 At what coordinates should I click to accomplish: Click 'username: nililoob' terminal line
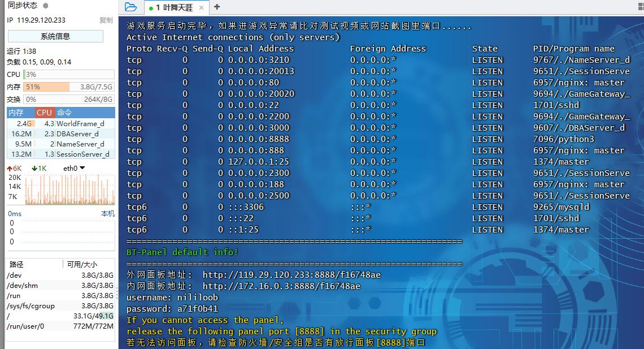point(172,297)
